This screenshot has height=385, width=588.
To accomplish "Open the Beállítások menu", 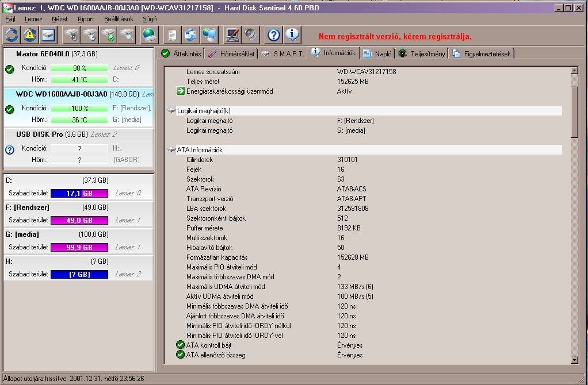I will click(x=119, y=19).
